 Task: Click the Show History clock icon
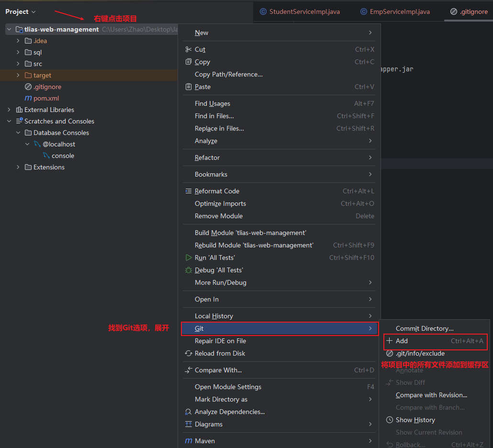pyautogui.click(x=390, y=420)
